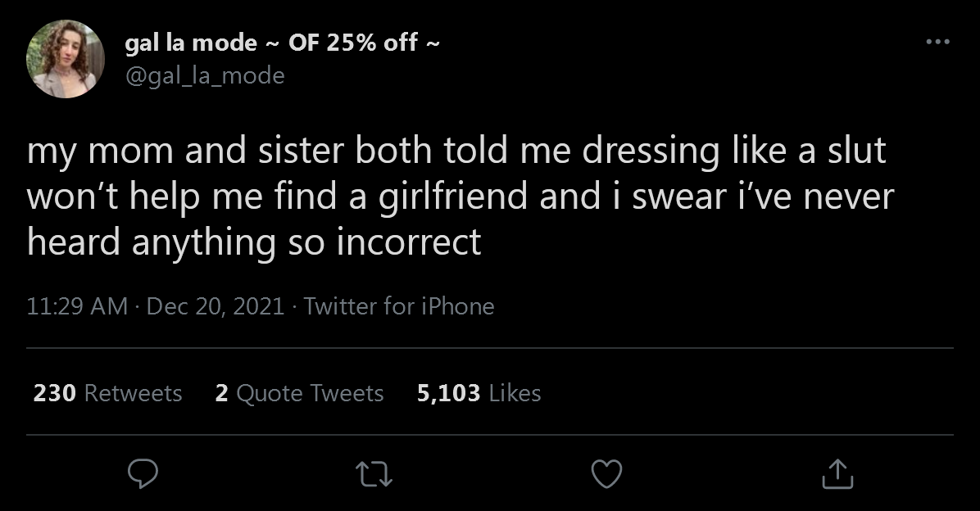The image size is (980, 511).
Task: Click the word girlfriend in the tweet
Action: 453,197
